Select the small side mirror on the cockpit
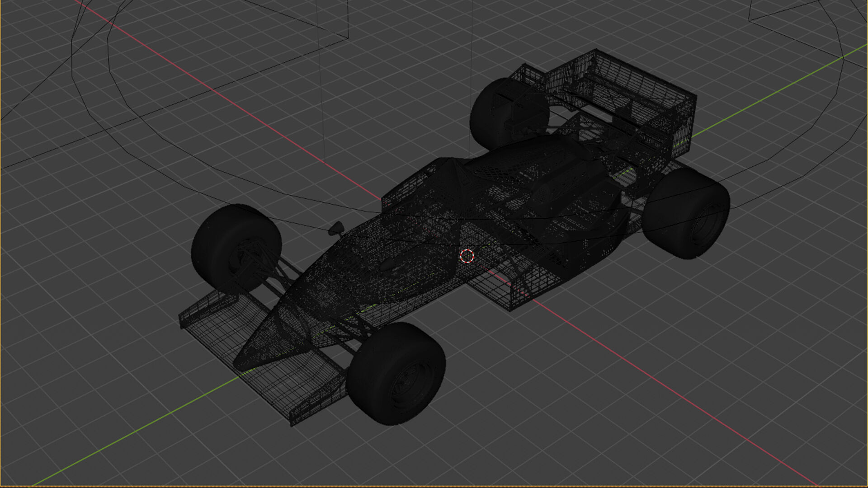This screenshot has height=488, width=868. [x=336, y=229]
